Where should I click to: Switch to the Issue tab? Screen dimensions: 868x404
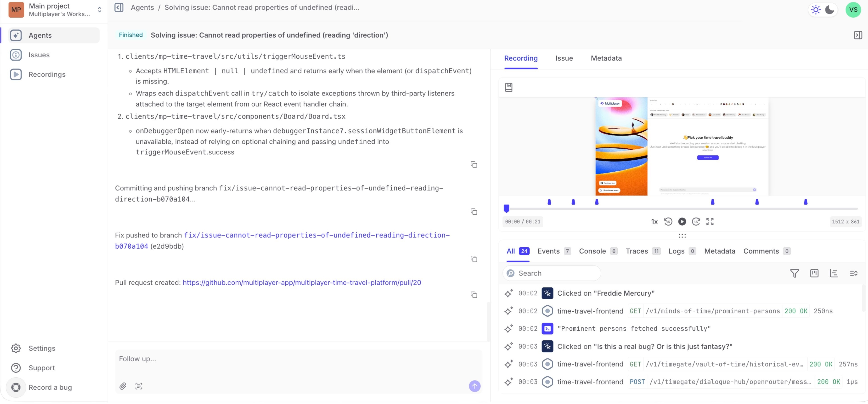(x=564, y=58)
